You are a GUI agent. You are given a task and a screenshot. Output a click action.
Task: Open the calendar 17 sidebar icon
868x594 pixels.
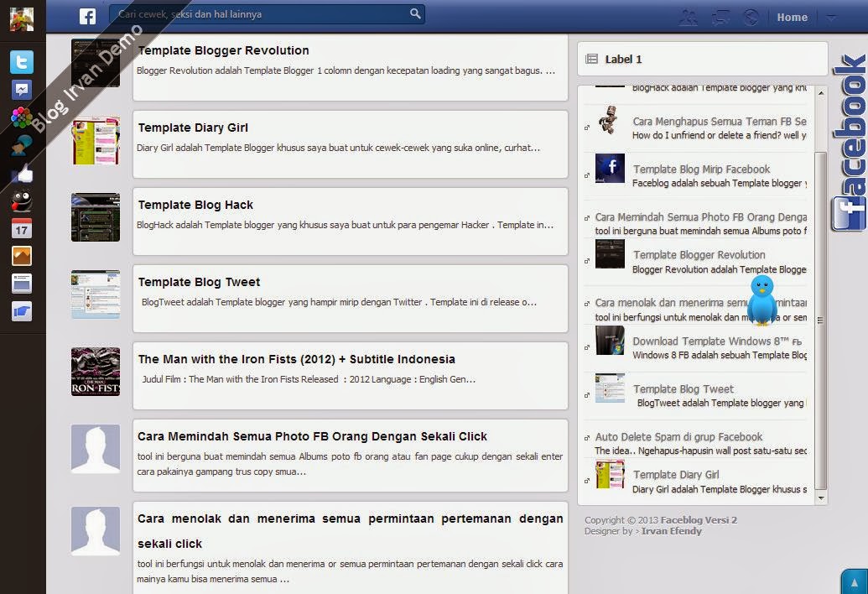click(22, 229)
